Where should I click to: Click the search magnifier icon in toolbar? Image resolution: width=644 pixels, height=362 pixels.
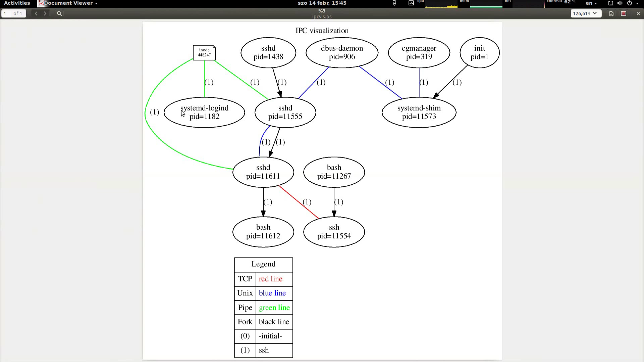click(x=59, y=13)
